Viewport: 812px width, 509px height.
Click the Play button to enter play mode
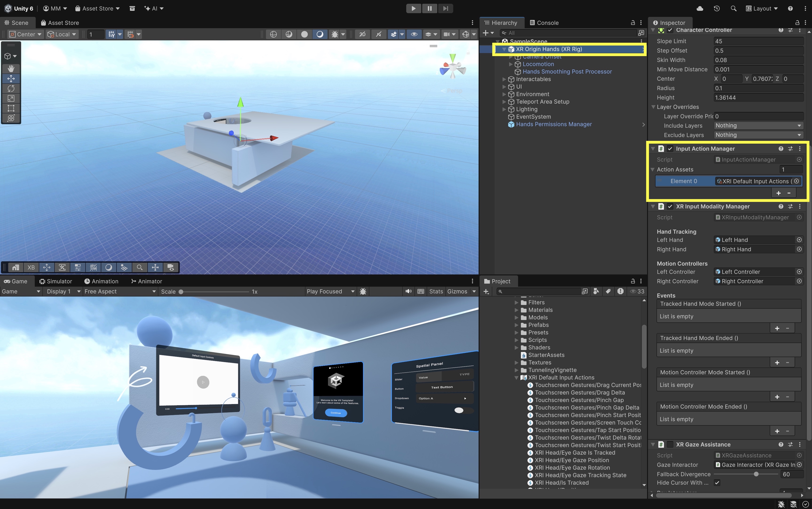point(414,8)
